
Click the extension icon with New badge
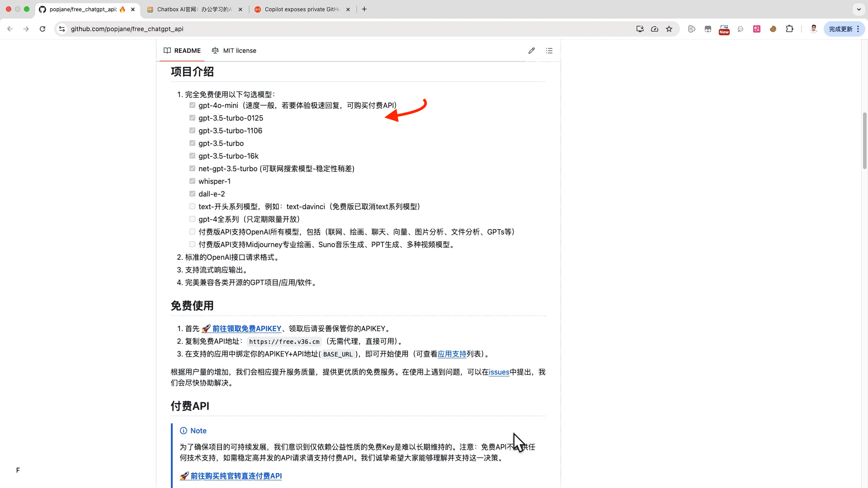point(724,29)
